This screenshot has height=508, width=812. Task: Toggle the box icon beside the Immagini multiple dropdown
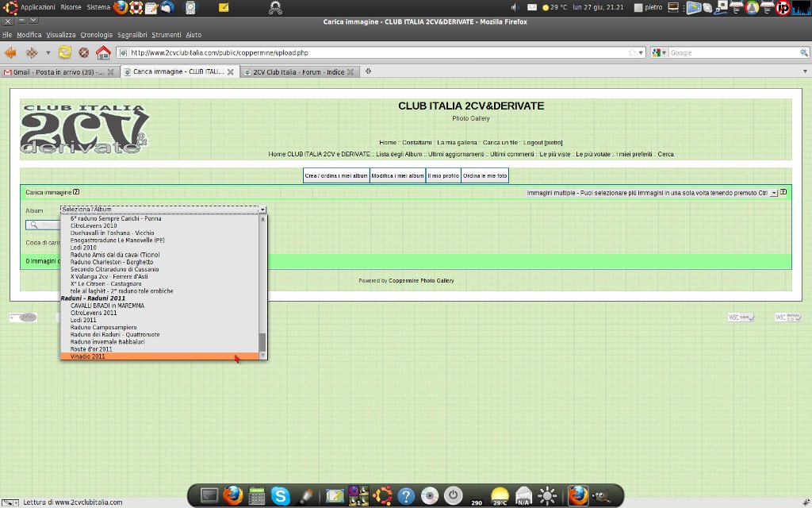tap(783, 192)
